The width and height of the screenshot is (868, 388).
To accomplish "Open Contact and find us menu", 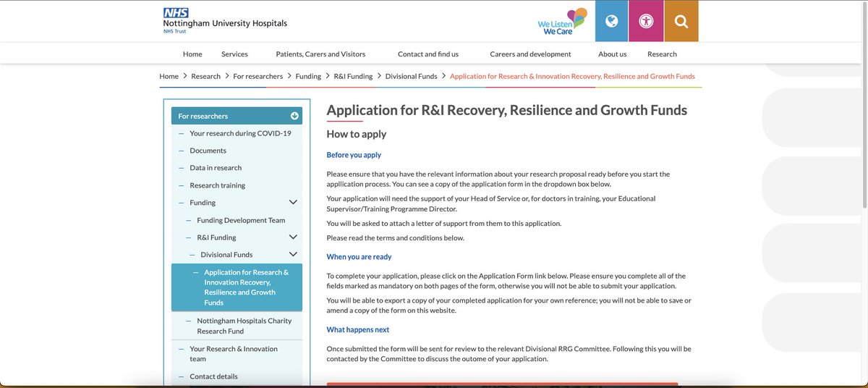I will [x=428, y=54].
